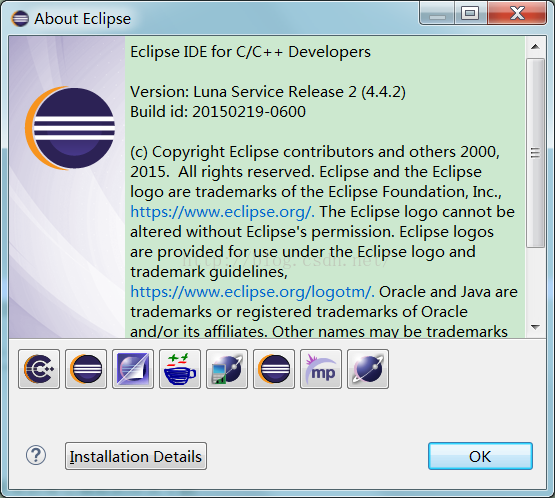Minimize the About Eclipse window
The width and height of the screenshot is (555, 498).
pos(437,13)
